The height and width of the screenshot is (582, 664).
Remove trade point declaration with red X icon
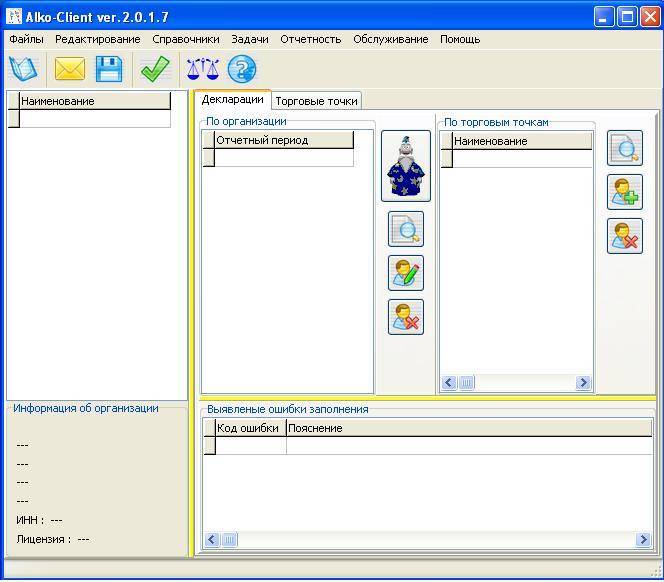click(625, 236)
